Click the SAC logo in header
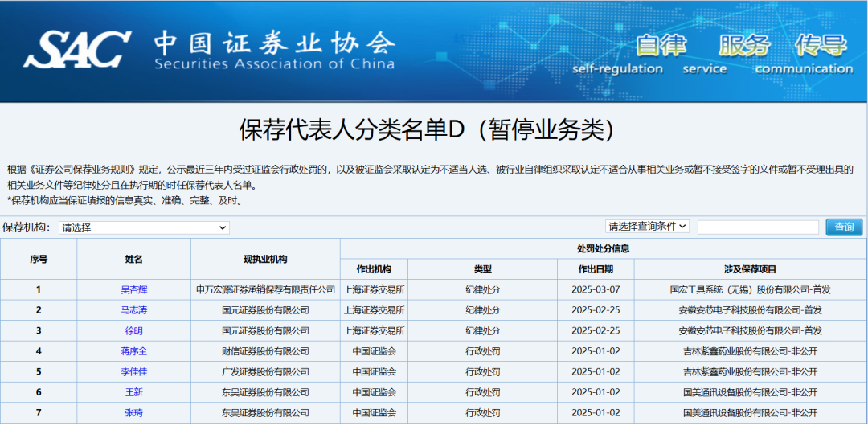Viewport: 868px width, 438px height. [x=77, y=49]
